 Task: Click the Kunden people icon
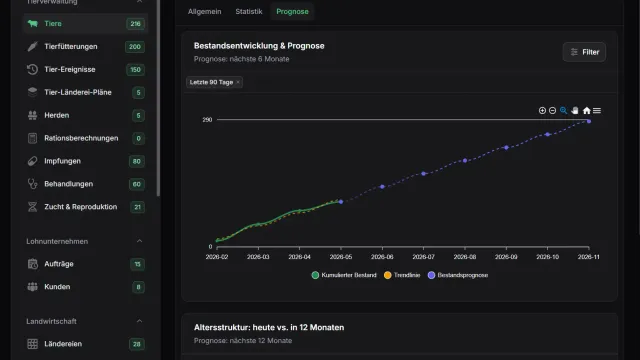coord(32,287)
